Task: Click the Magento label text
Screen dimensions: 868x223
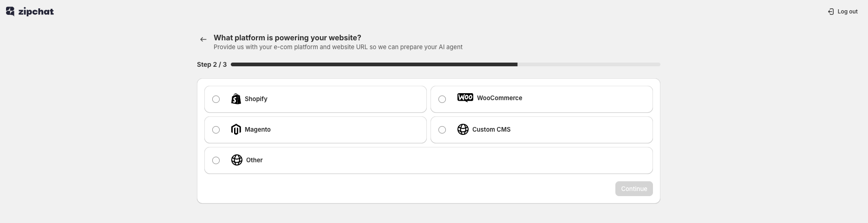Action: coord(257,129)
